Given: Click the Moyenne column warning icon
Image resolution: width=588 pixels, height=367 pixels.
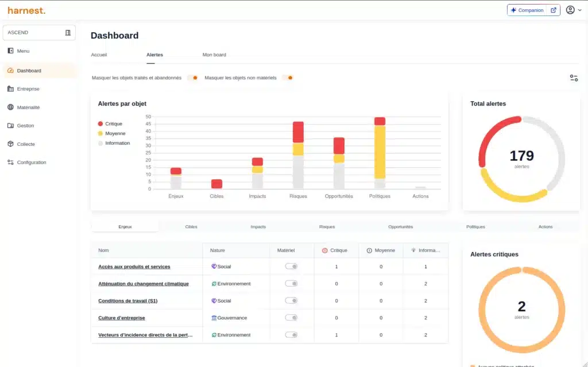Looking at the screenshot, I should [369, 250].
